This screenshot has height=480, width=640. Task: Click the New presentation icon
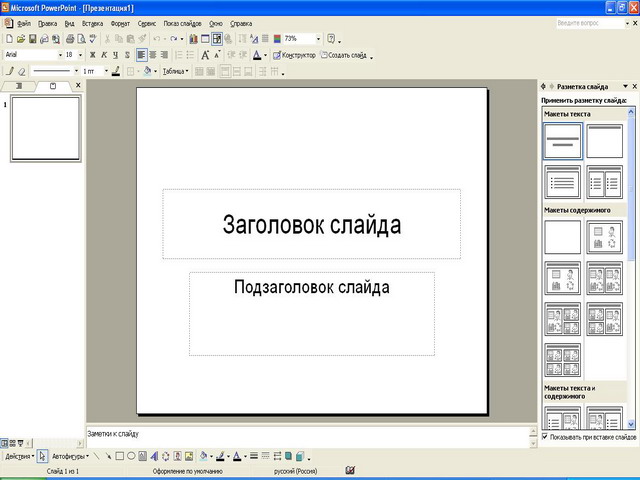point(9,39)
